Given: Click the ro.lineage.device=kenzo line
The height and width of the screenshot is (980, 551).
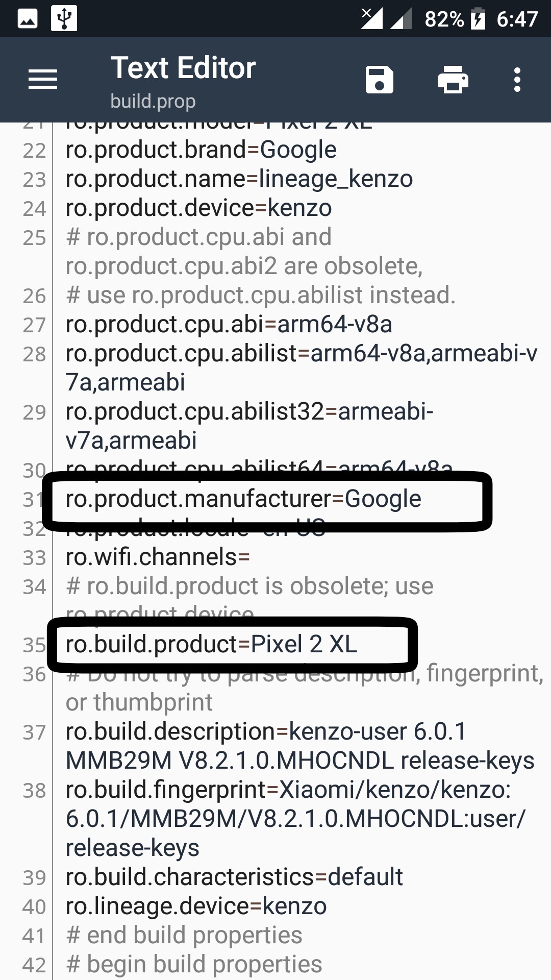Looking at the screenshot, I should click(x=196, y=906).
